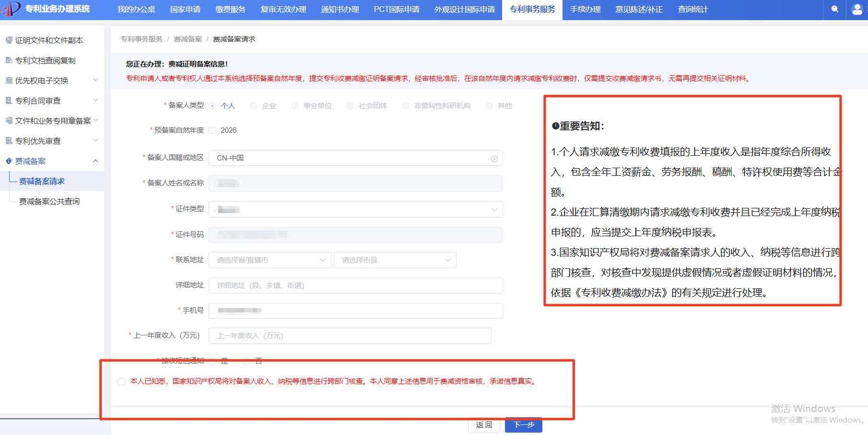This screenshot has width=868, height=435.
Task: Open the 缴费服务 top menu
Action: [230, 10]
